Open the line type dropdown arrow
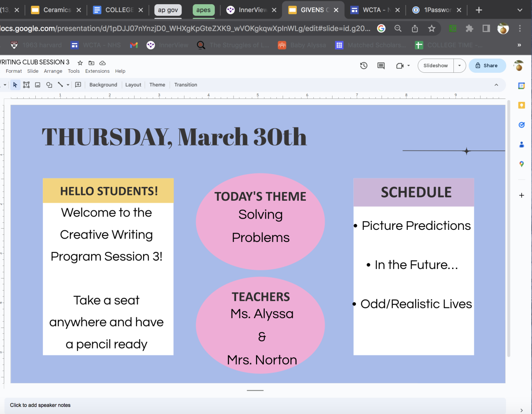532x414 pixels. click(68, 85)
